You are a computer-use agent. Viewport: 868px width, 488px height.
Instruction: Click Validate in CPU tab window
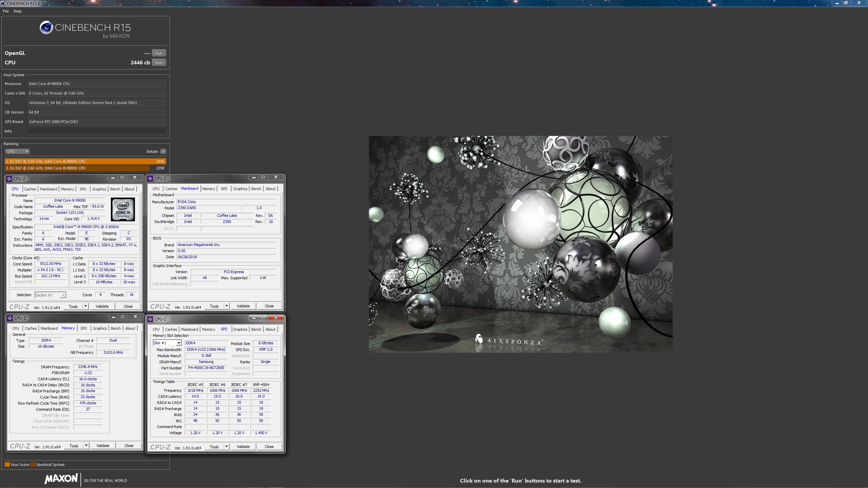[102, 307]
